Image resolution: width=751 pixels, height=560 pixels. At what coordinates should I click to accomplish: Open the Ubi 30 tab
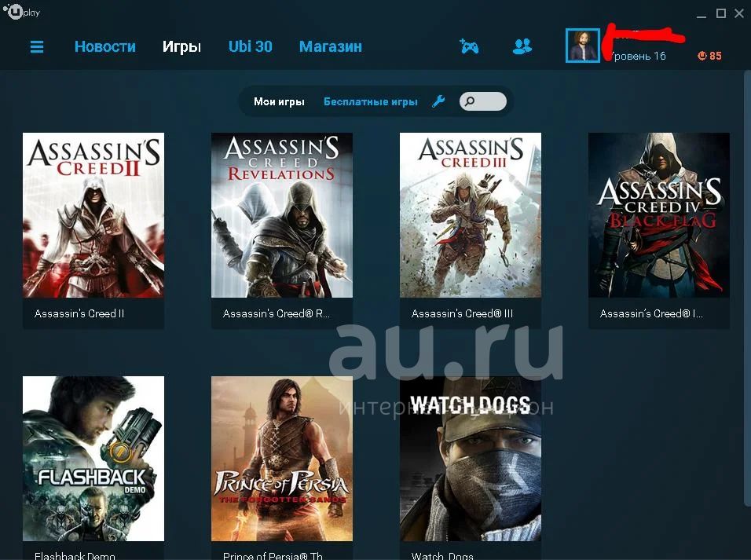tap(250, 46)
